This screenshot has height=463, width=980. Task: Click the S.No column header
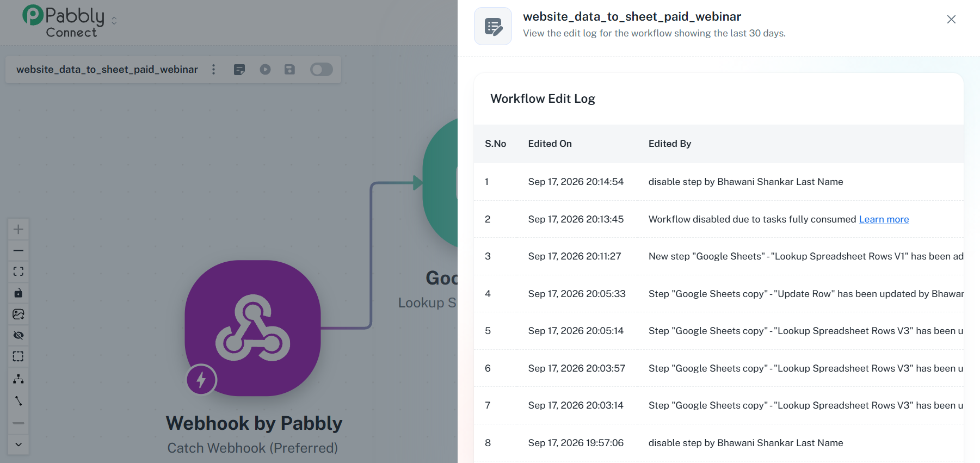[495, 144]
